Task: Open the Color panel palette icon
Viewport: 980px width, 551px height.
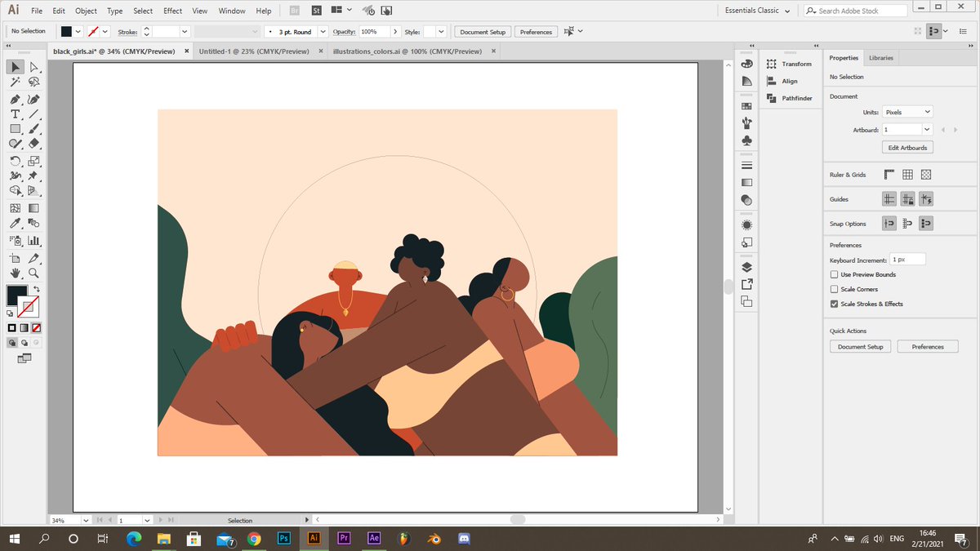Action: 746,64
